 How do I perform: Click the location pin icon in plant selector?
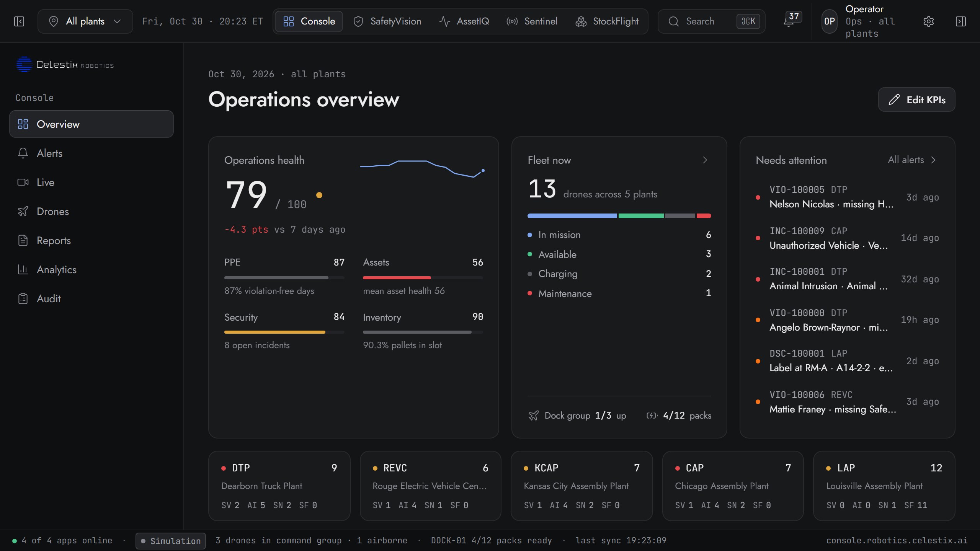pyautogui.click(x=54, y=21)
